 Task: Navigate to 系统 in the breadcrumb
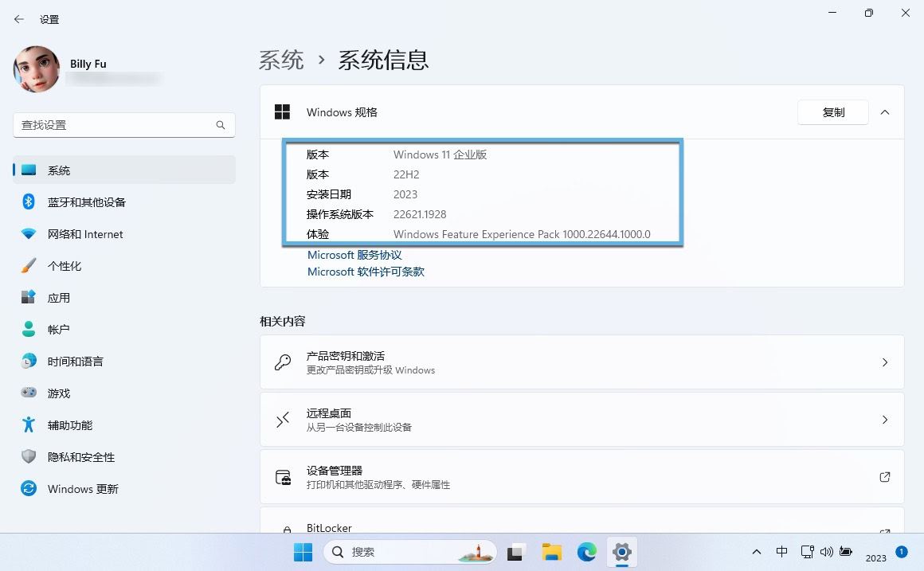coord(281,60)
